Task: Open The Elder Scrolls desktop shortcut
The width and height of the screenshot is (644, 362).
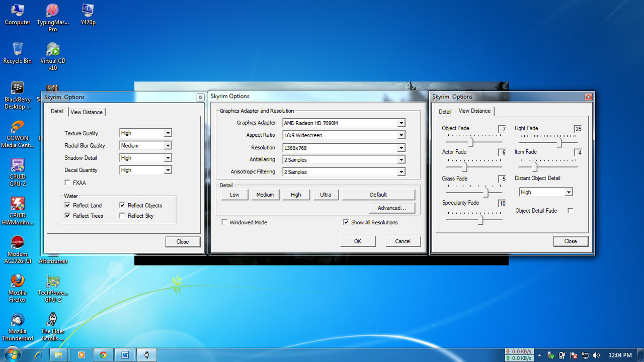Action: pyautogui.click(x=53, y=327)
